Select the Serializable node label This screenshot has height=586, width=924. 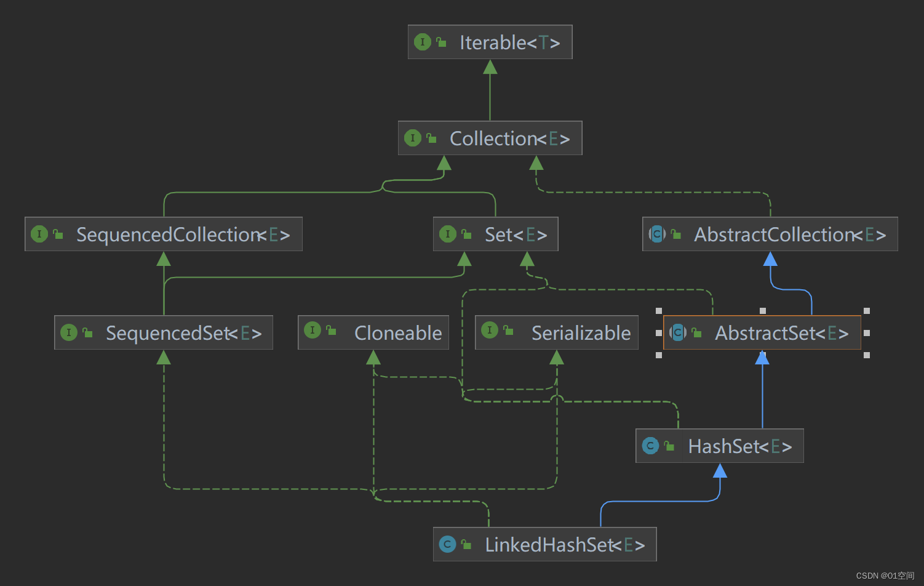581,333
